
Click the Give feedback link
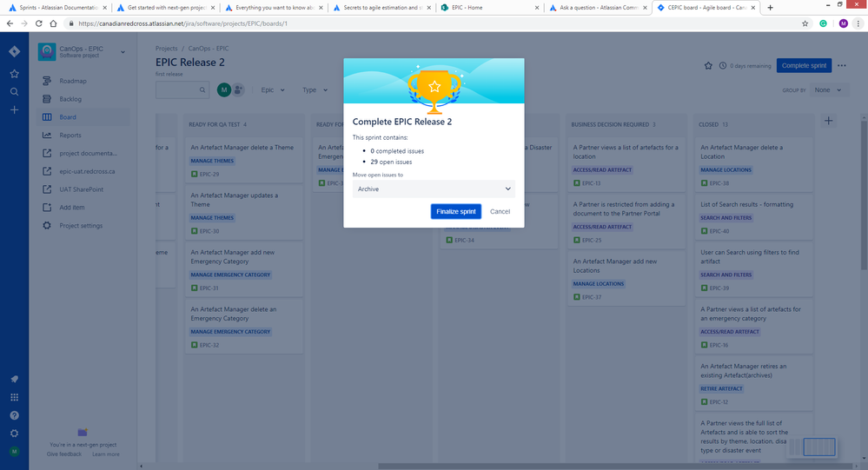[x=64, y=454]
